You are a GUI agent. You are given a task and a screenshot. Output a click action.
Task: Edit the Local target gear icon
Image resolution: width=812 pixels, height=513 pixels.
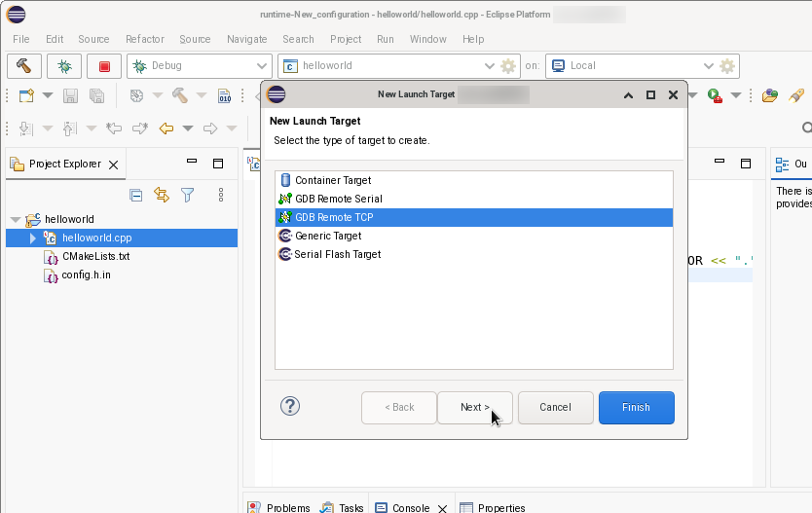click(x=727, y=66)
